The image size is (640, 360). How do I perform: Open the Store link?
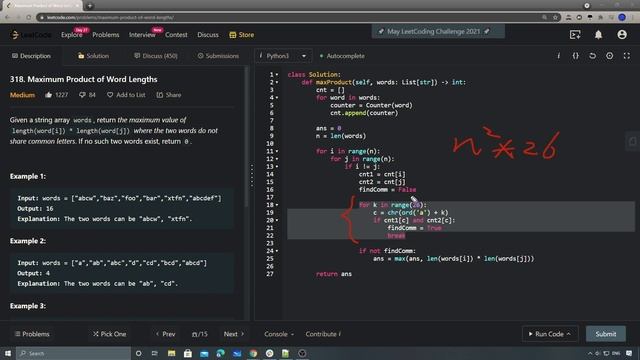pos(242,35)
